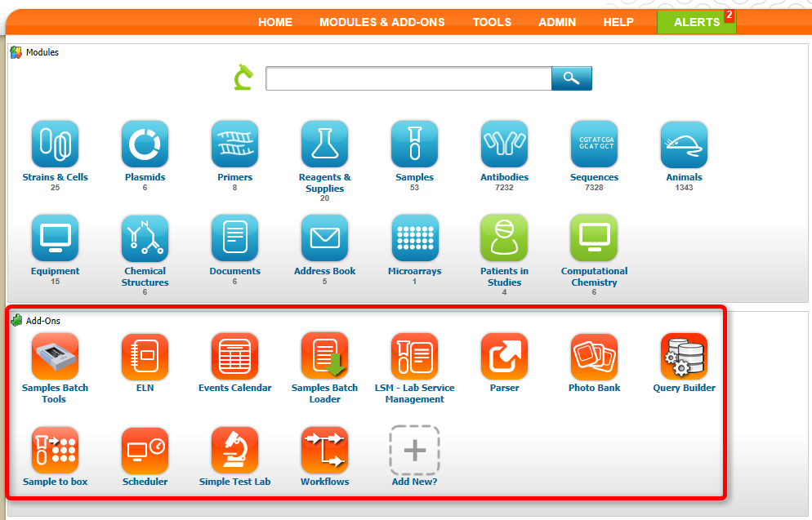This screenshot has height=520, width=812.
Task: Open the Chemical Structures icon
Action: click(145, 238)
